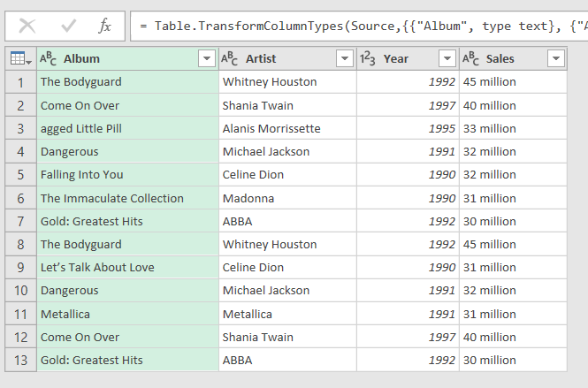This screenshot has width=588, height=388.
Task: Select row number 4
Action: 20,152
